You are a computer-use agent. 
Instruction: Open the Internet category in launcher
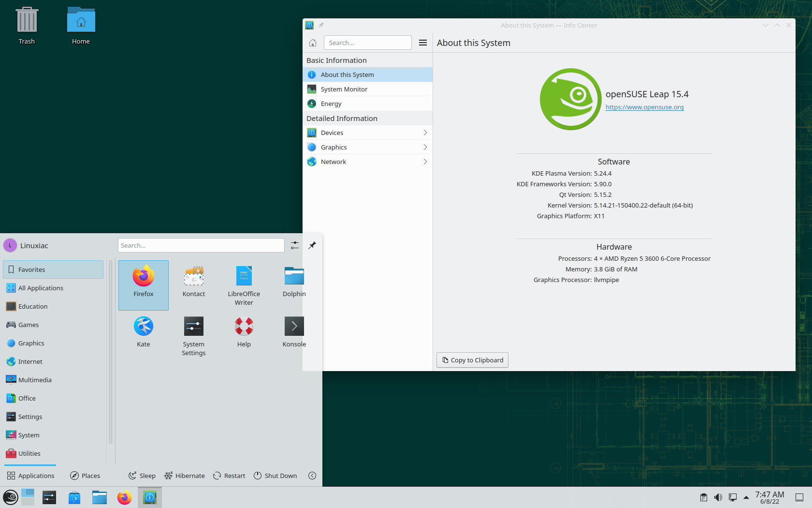53,361
